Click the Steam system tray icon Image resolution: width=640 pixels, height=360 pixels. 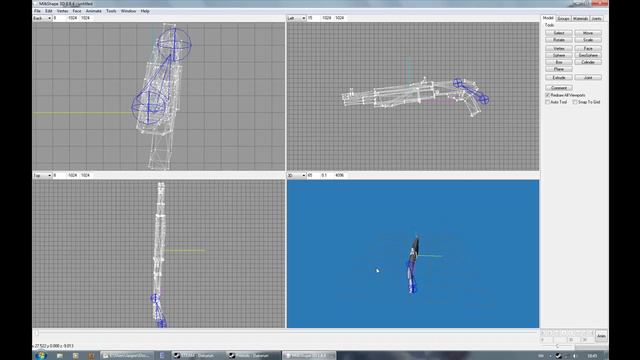tap(558, 356)
